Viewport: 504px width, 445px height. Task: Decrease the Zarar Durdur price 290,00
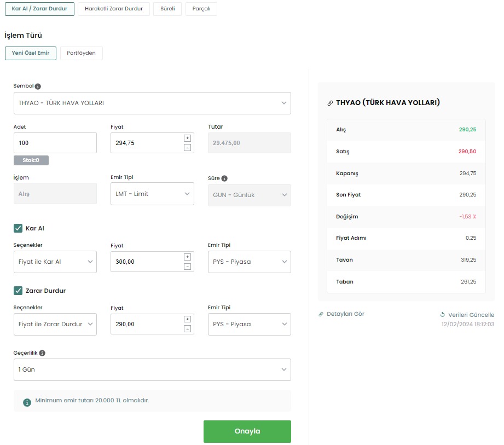click(x=187, y=328)
